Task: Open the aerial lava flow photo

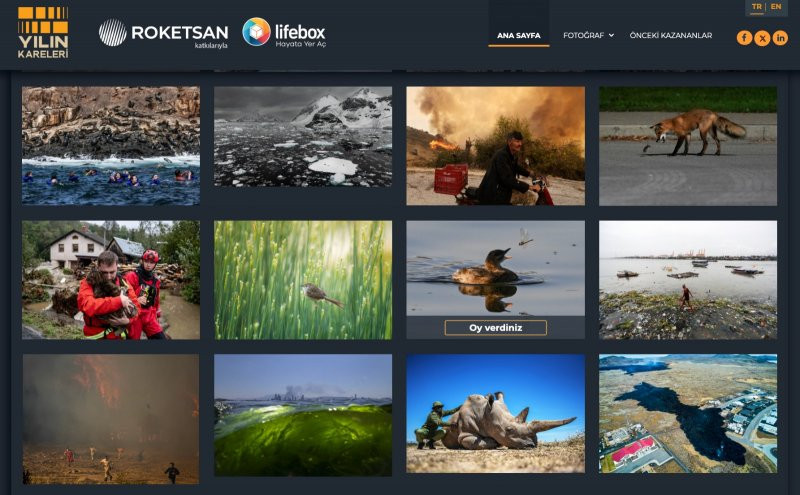Action: coord(688,414)
